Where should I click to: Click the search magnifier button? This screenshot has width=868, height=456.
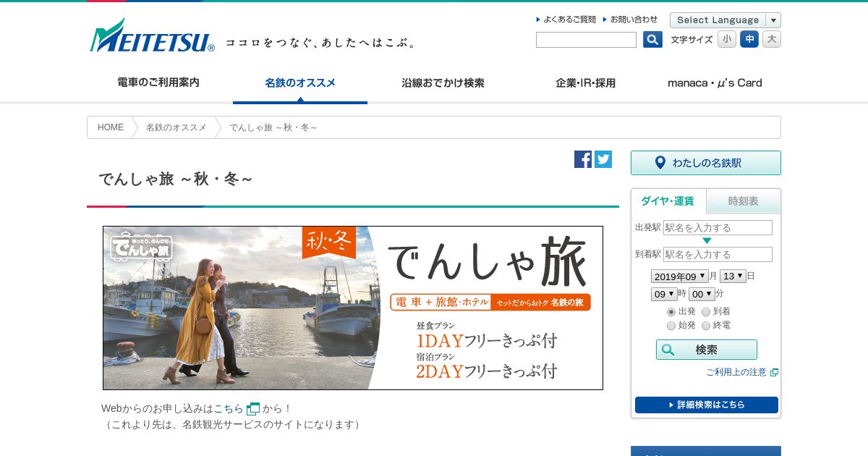[x=652, y=40]
